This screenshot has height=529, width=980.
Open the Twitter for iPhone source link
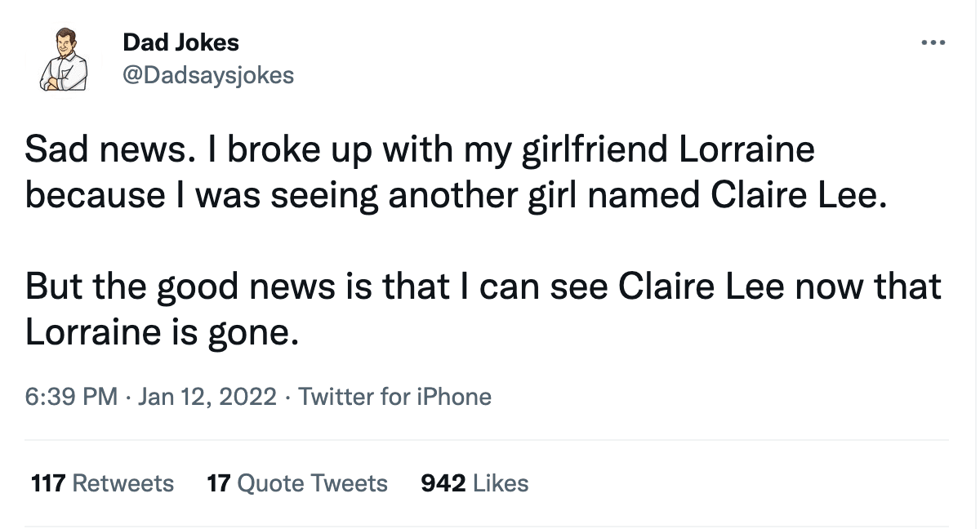pyautogui.click(x=394, y=398)
